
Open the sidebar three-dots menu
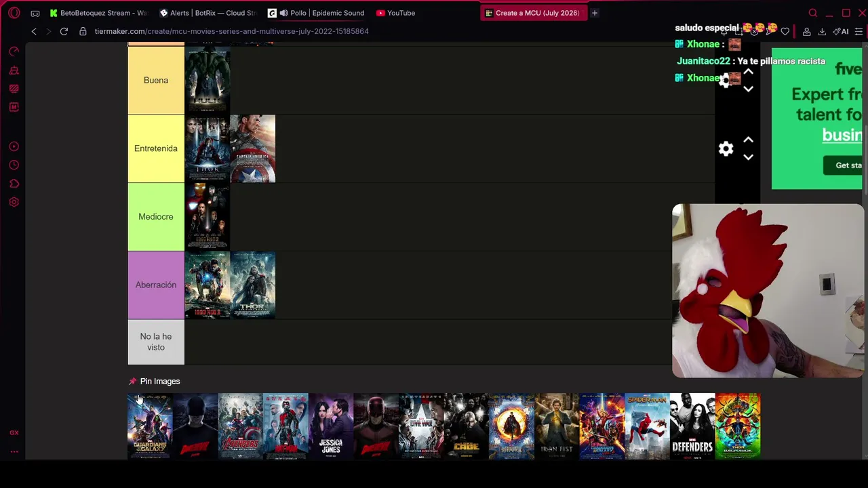click(x=14, y=451)
